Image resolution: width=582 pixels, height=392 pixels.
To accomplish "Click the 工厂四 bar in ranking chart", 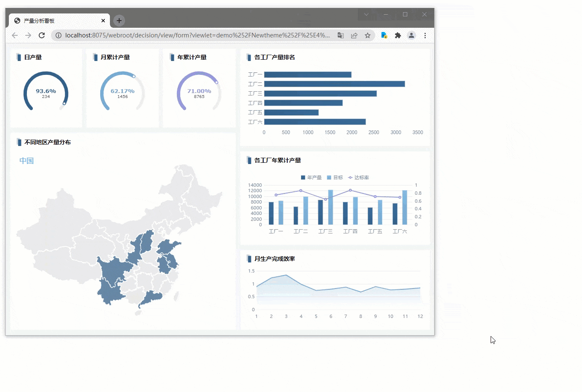I will pyautogui.click(x=303, y=103).
